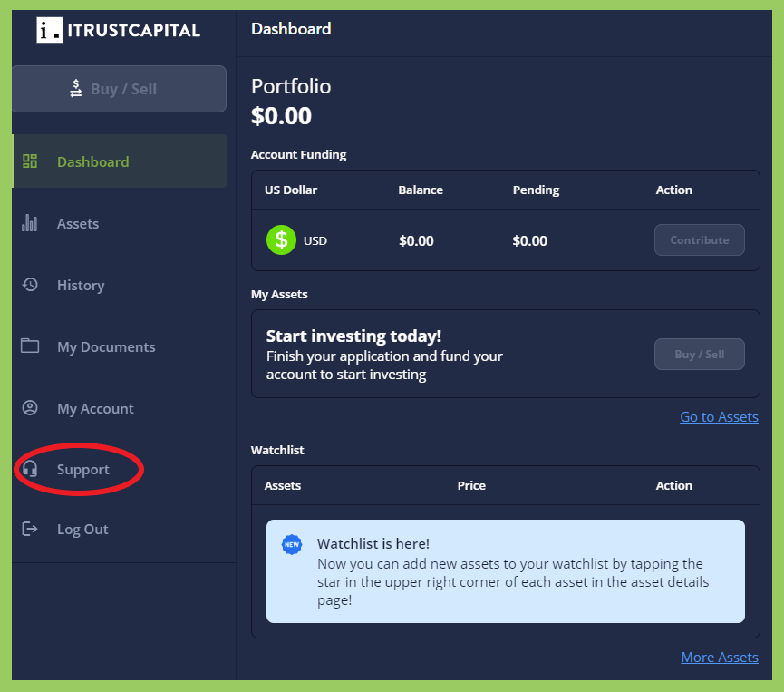The width and height of the screenshot is (784, 692).
Task: Click the Watchlist Assets column header
Action: point(283,486)
